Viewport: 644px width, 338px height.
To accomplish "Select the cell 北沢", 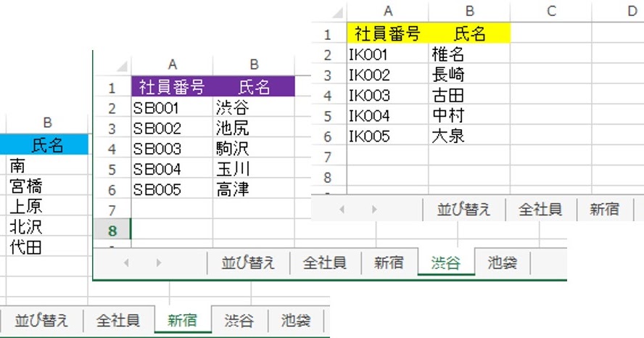I will click(x=47, y=227).
